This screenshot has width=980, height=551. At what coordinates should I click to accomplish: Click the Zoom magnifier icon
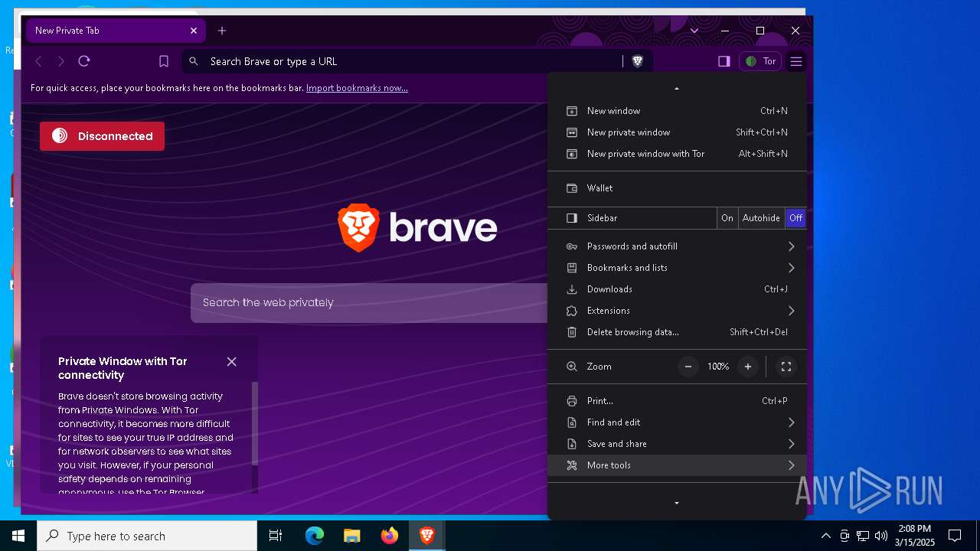point(571,367)
